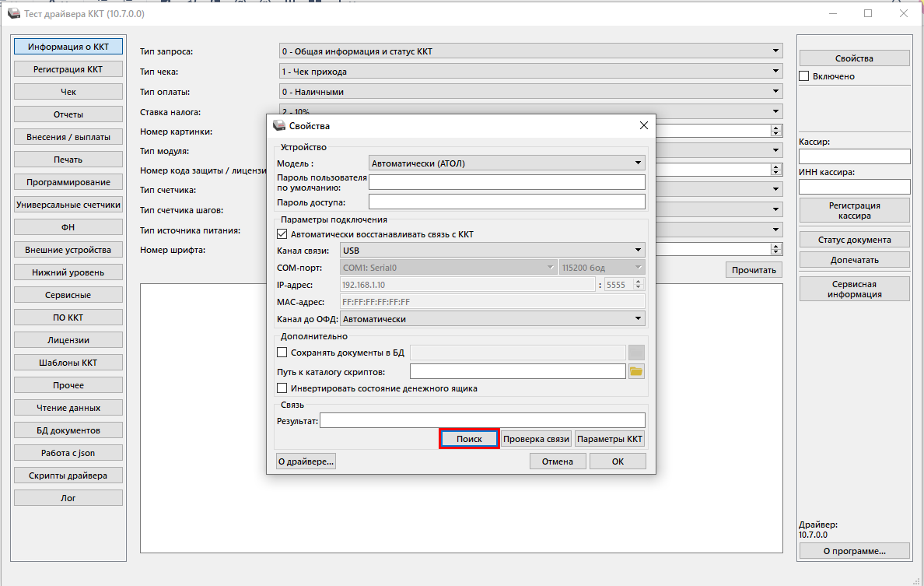924x586 pixels.
Task: Go to Работа с json section
Action: 68,453
